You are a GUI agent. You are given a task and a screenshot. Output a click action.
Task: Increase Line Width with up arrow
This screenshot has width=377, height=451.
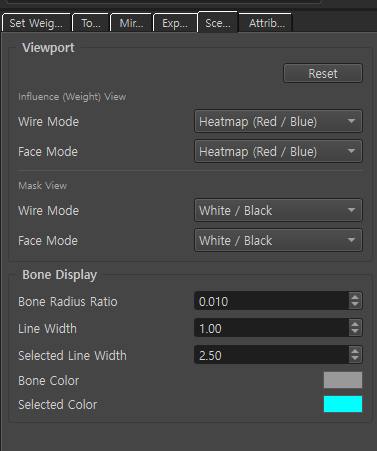(355, 324)
